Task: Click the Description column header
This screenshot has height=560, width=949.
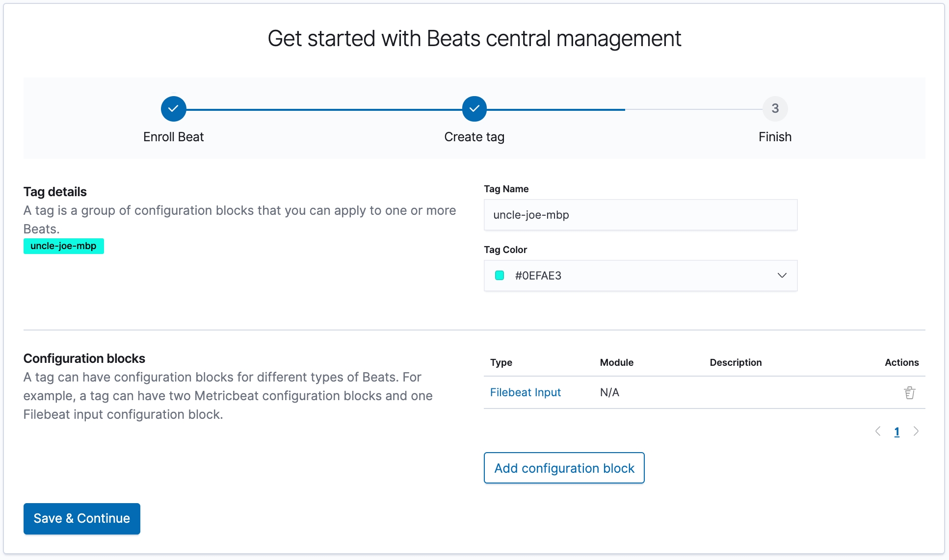Action: 736,362
